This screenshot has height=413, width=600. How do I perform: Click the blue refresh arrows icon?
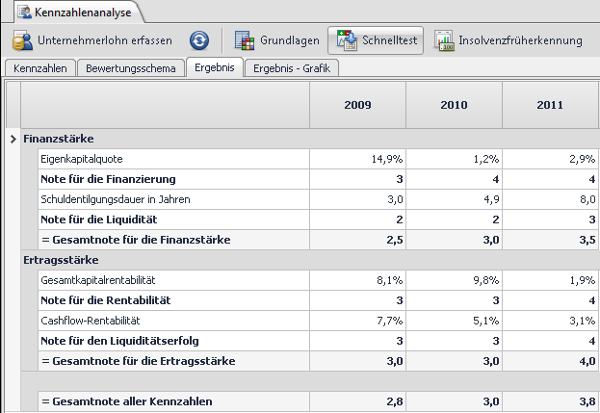(x=199, y=41)
